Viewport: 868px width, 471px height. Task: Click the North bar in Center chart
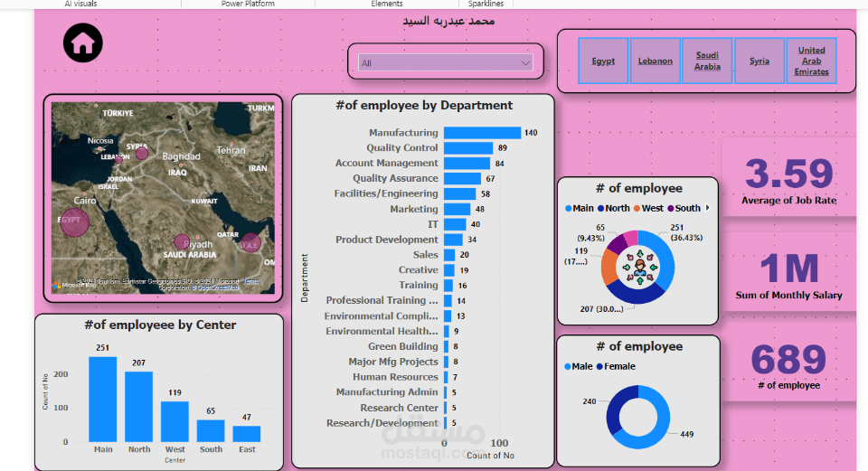coord(139,407)
